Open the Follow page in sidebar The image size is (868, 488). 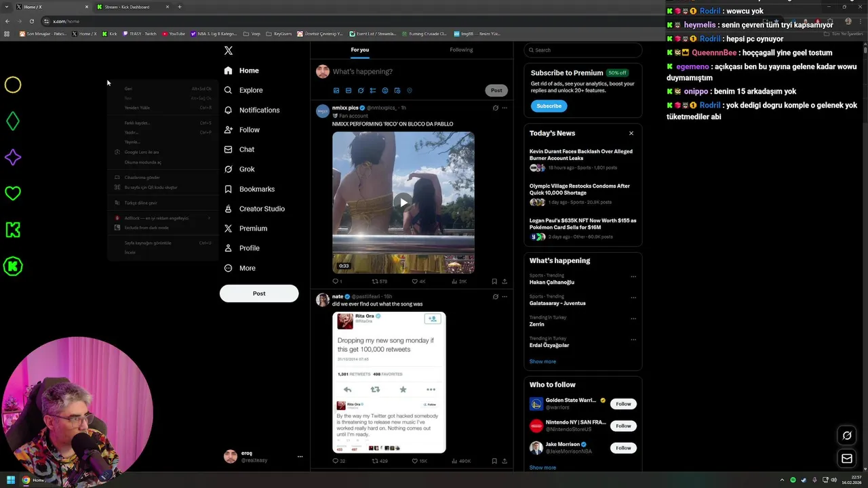[x=241, y=129]
